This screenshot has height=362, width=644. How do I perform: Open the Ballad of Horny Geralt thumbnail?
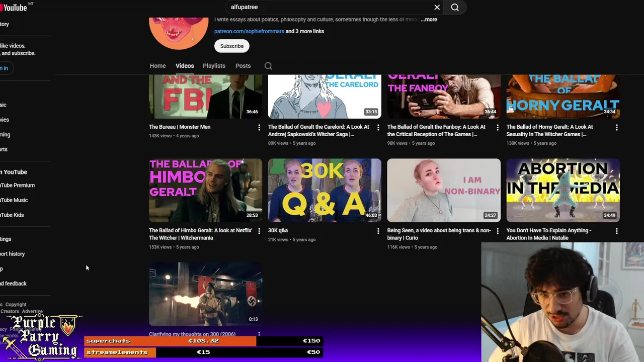563,97
